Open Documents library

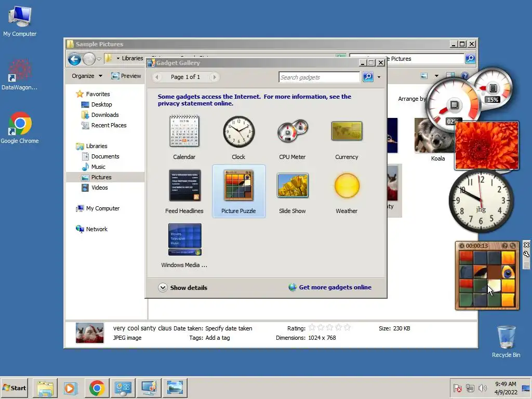(x=100, y=156)
